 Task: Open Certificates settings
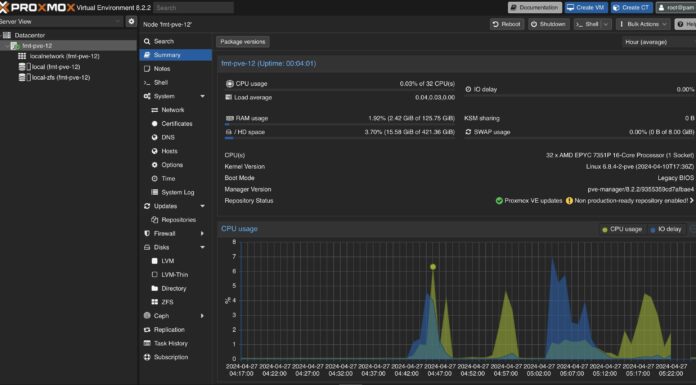(177, 124)
